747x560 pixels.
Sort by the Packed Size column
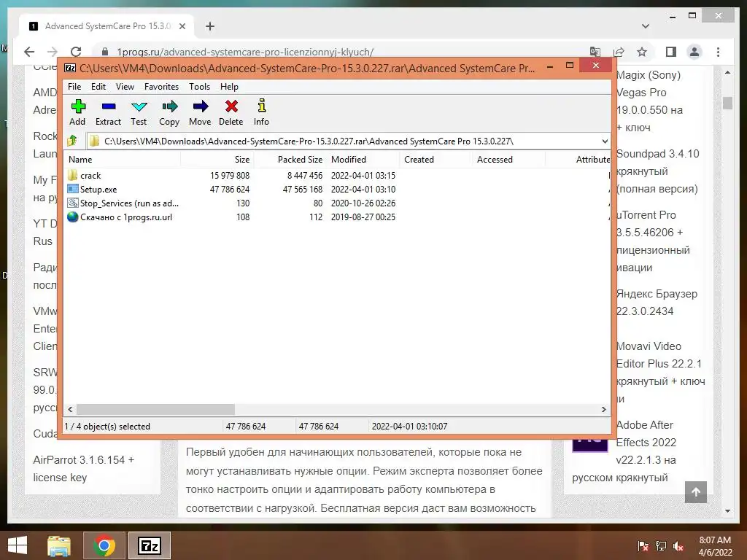[x=290, y=160]
